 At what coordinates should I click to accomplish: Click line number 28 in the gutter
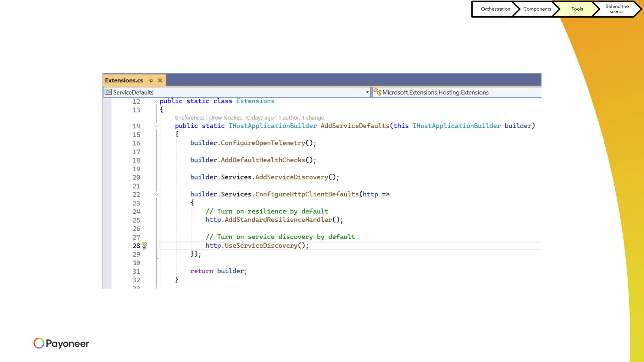tap(136, 246)
